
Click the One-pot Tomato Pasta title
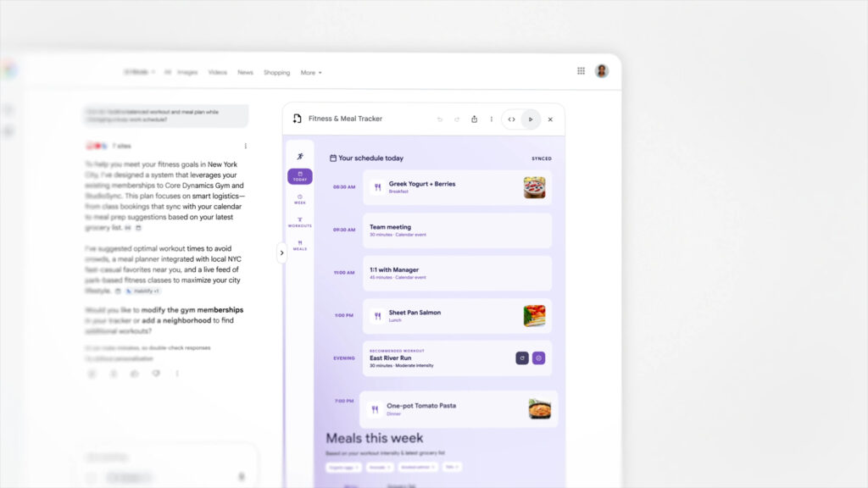pos(421,406)
